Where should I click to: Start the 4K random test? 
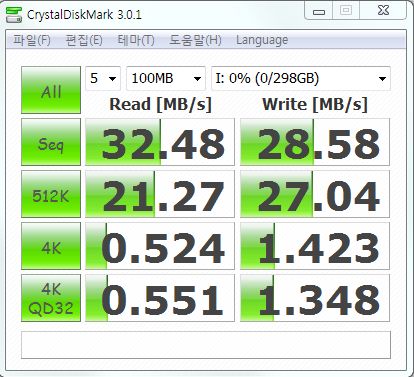tap(51, 246)
